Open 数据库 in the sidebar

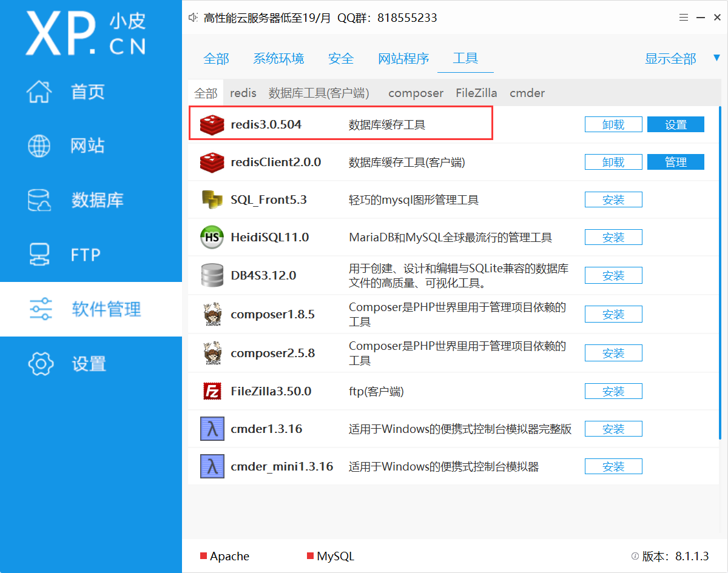pyautogui.click(x=91, y=199)
